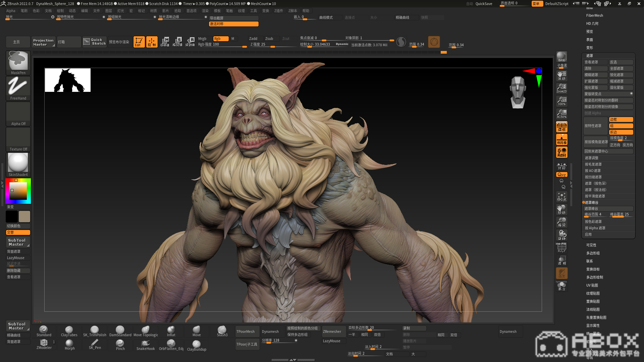The height and width of the screenshot is (362, 644).
Task: Open the 笔刷 brush menu
Action: pos(24,11)
